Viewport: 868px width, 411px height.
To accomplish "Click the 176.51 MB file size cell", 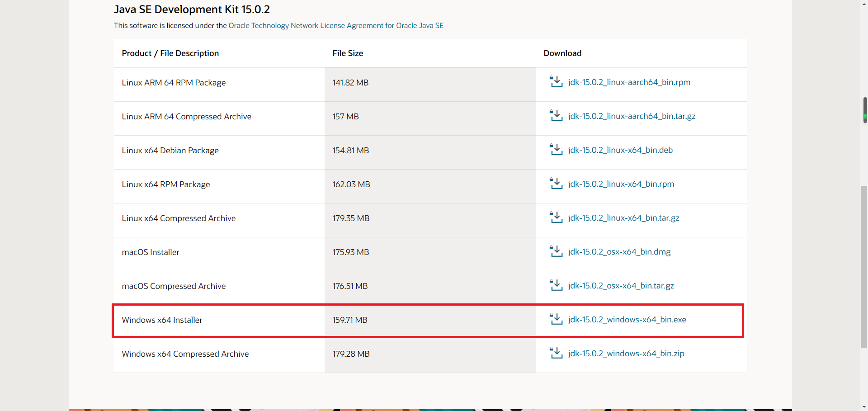I will click(430, 288).
